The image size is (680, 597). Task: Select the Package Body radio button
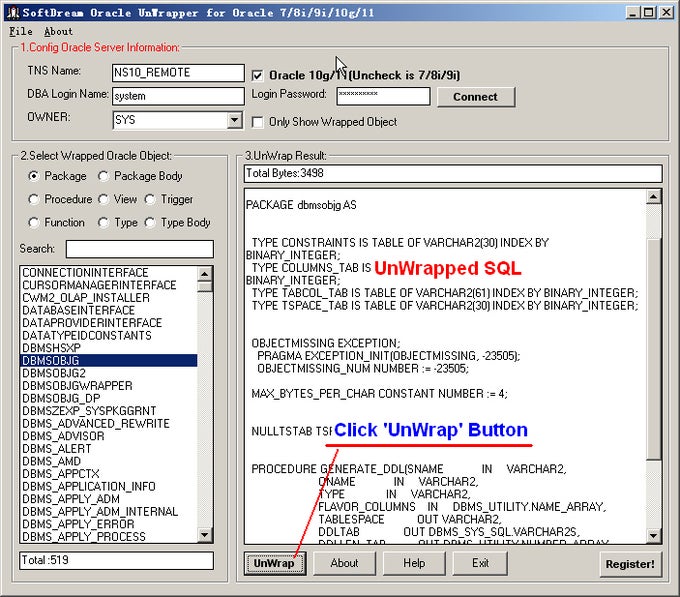[x=104, y=176]
